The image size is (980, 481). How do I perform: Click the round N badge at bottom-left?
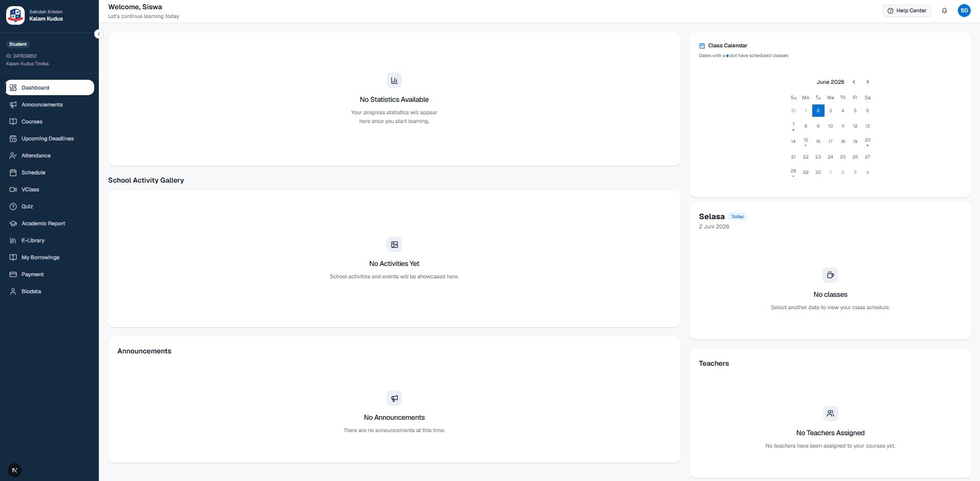14,470
